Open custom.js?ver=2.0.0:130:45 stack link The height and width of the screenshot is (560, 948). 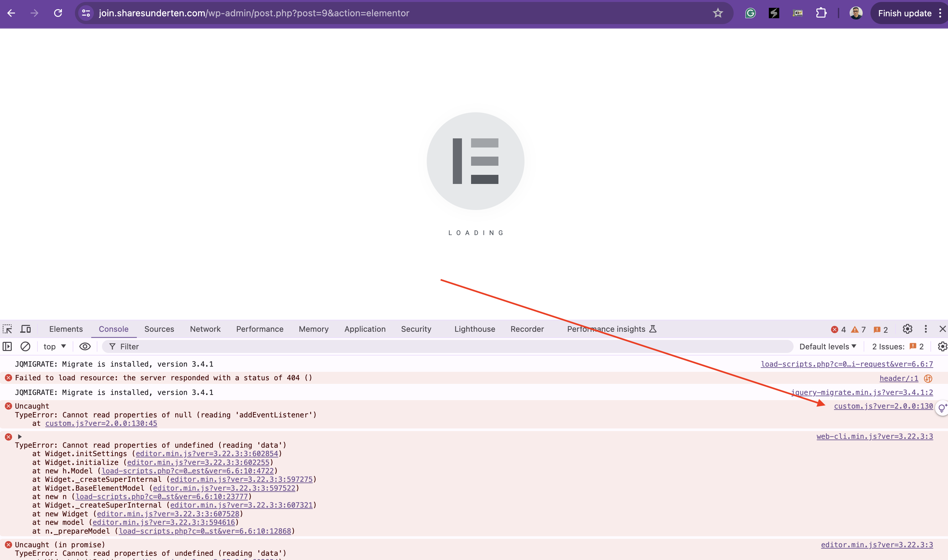tap(101, 423)
